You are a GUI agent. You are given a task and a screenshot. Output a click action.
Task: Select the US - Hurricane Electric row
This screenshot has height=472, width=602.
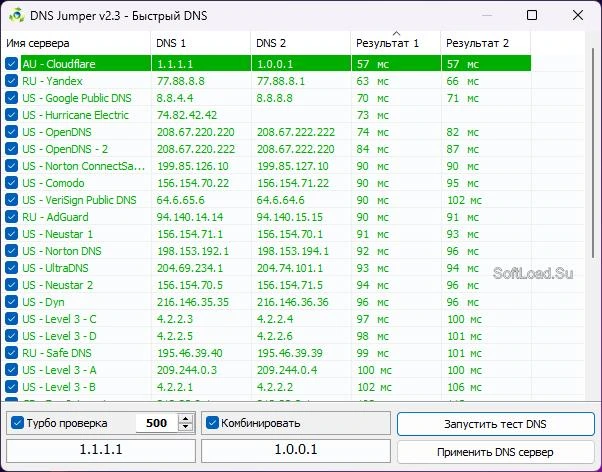tap(268, 115)
